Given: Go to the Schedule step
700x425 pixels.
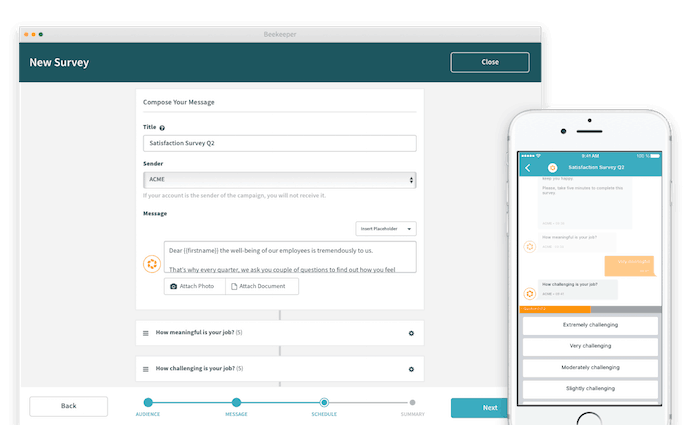Looking at the screenshot, I should point(324,403).
